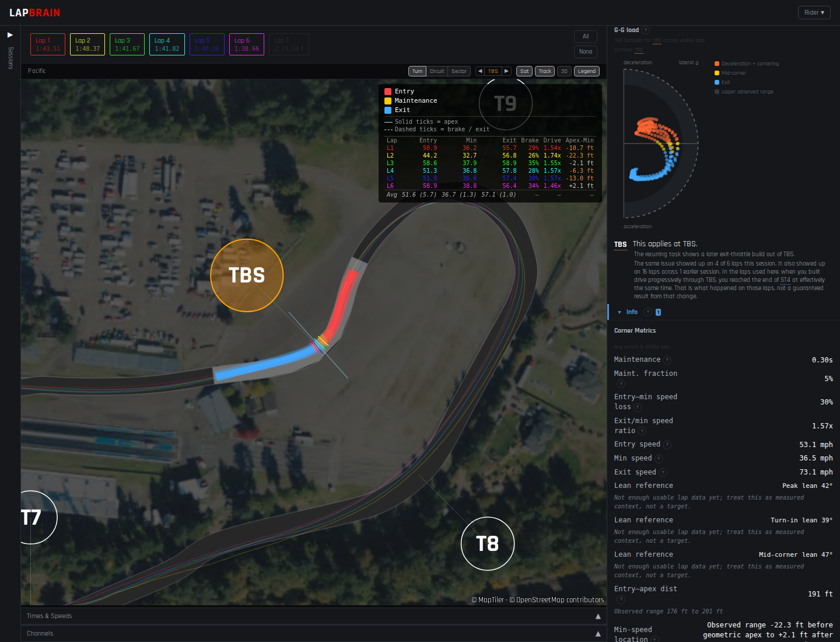Toggle Sat satellite imagery
Image resolution: width=840 pixels, height=642 pixels.
[524, 71]
